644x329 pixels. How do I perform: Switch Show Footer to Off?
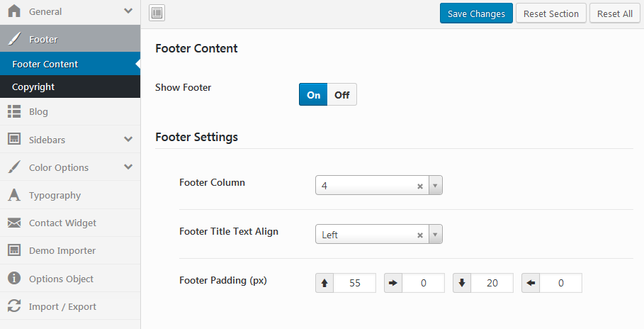click(x=342, y=95)
